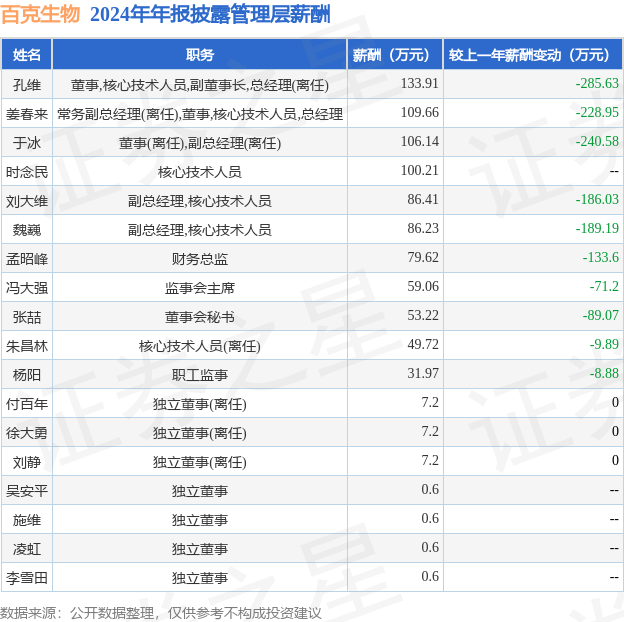This screenshot has height=622, width=624.
Task: Click salary change value -71.2
Action: coord(604,287)
